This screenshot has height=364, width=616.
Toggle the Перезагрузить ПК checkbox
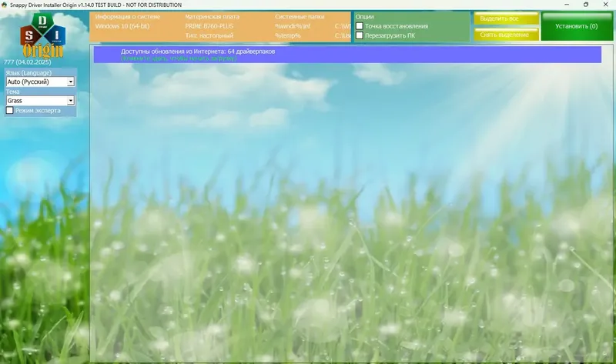(x=360, y=35)
